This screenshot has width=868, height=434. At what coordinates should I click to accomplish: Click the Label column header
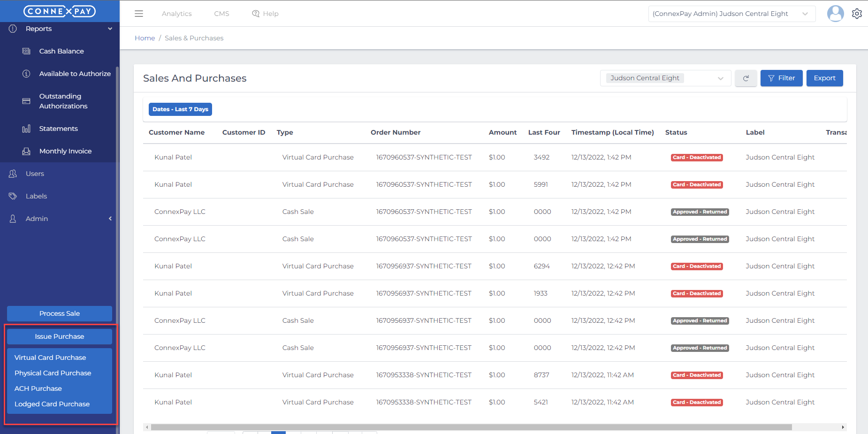tap(755, 132)
